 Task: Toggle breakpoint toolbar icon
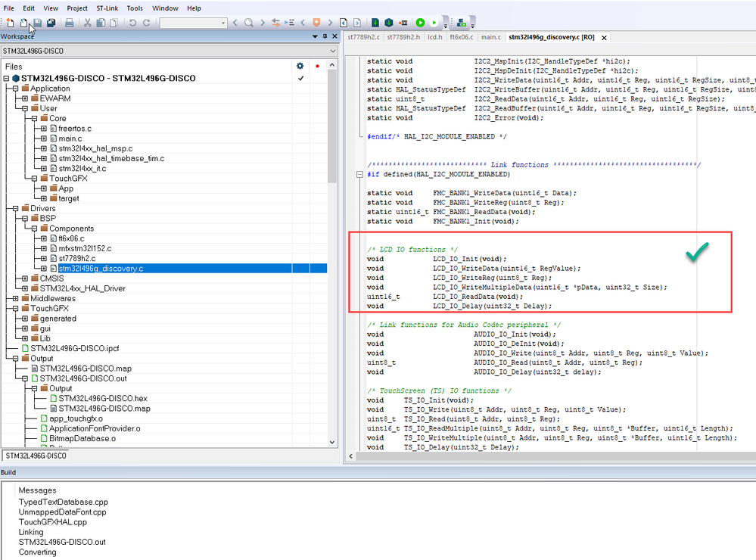pyautogui.click(x=403, y=23)
